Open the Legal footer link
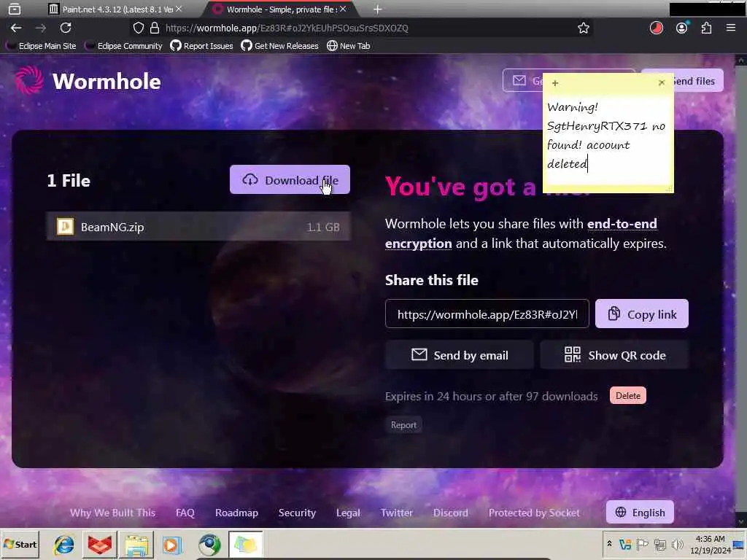The image size is (747, 560). [348, 513]
